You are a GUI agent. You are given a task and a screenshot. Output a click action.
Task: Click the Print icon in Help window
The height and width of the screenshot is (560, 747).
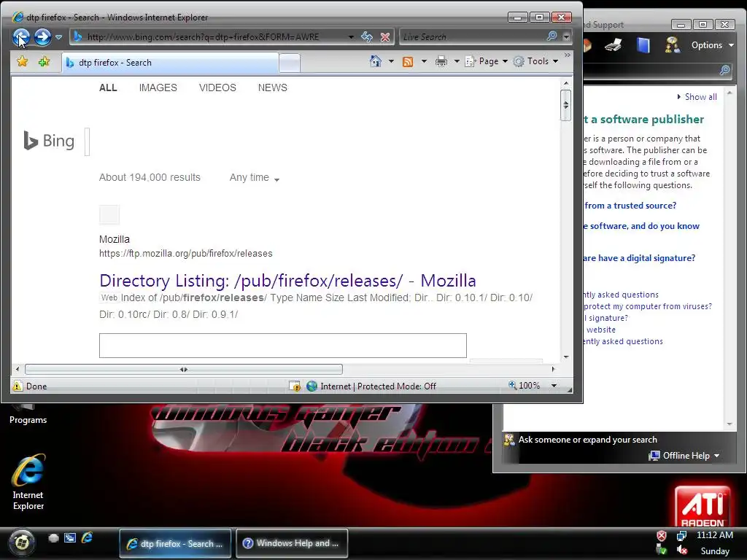click(613, 45)
